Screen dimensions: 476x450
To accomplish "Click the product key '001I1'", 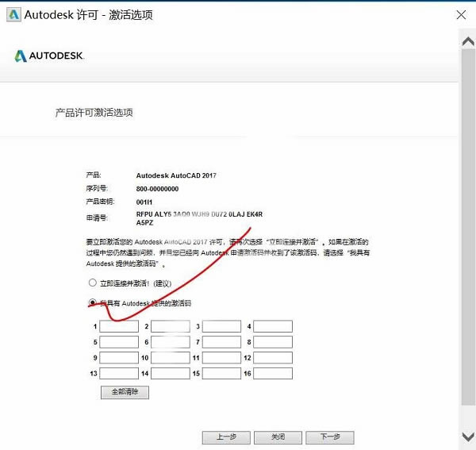I will point(144,202).
